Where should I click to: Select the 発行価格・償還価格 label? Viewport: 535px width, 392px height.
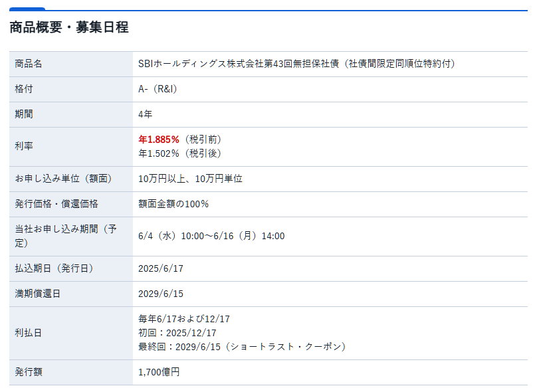pyautogui.click(x=56, y=204)
